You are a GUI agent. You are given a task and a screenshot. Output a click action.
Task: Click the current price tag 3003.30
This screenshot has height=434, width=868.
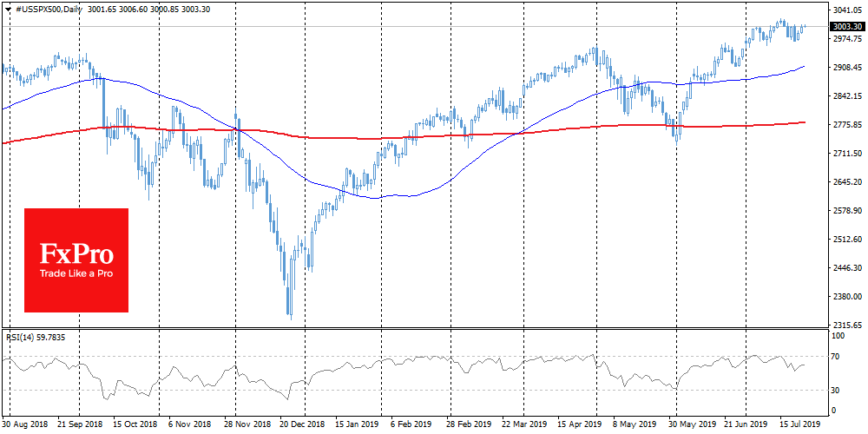pyautogui.click(x=846, y=27)
